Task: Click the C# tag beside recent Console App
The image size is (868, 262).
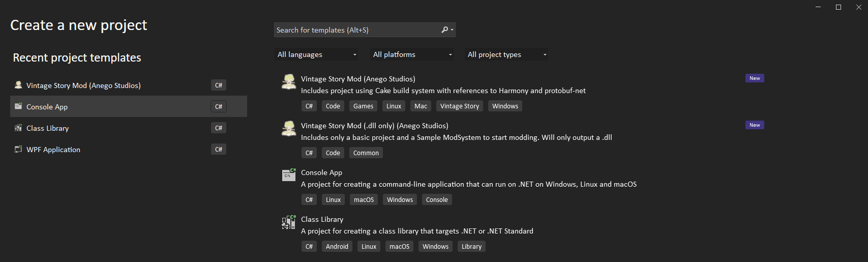Action: pyautogui.click(x=219, y=107)
